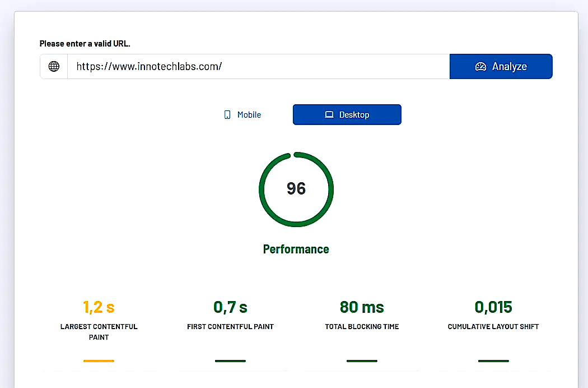Click the Cumulative Layout Shift label
588x388 pixels.
click(x=493, y=326)
